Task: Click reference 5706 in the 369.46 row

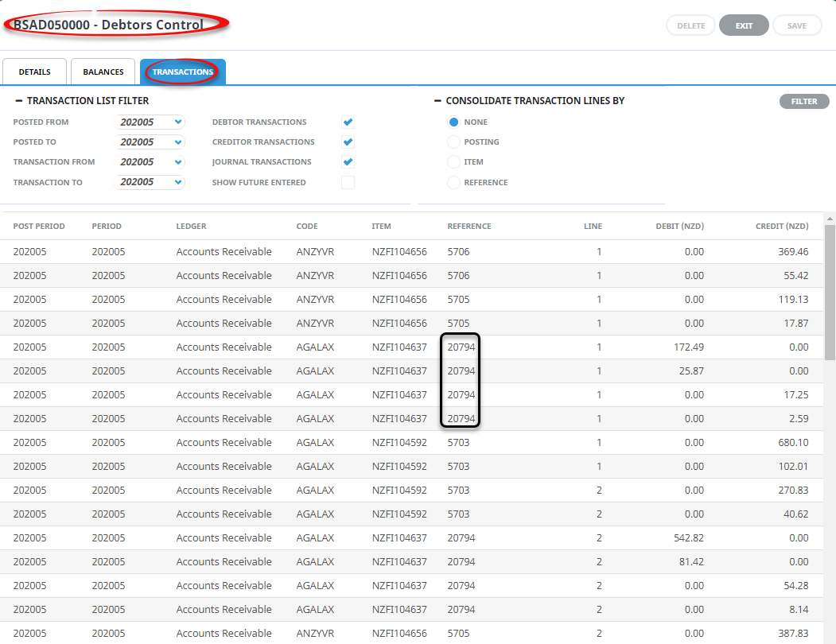Action: tap(458, 251)
